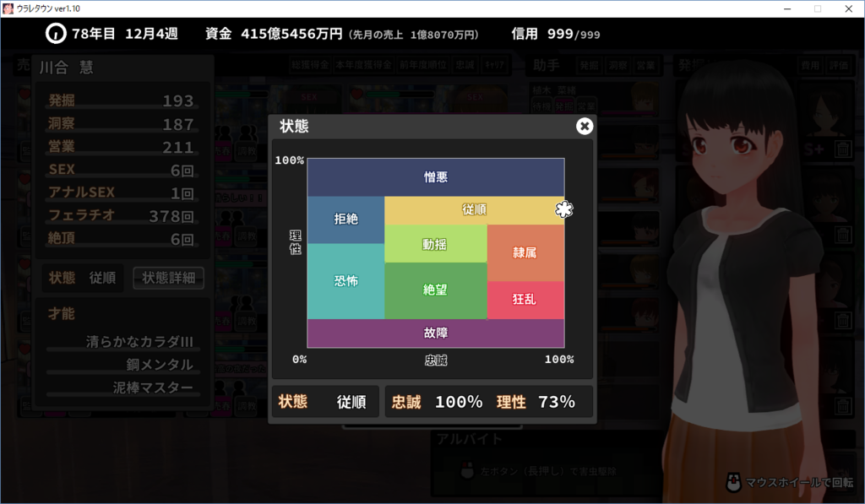Click the 営業 211 stat row
Viewport: 865px width, 504px height.
coord(122,147)
